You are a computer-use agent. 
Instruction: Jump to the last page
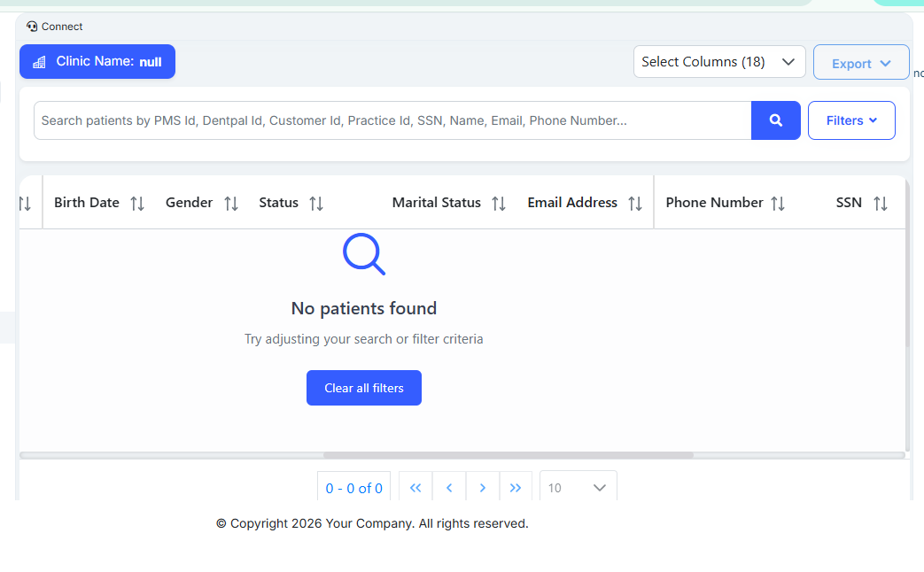point(516,488)
